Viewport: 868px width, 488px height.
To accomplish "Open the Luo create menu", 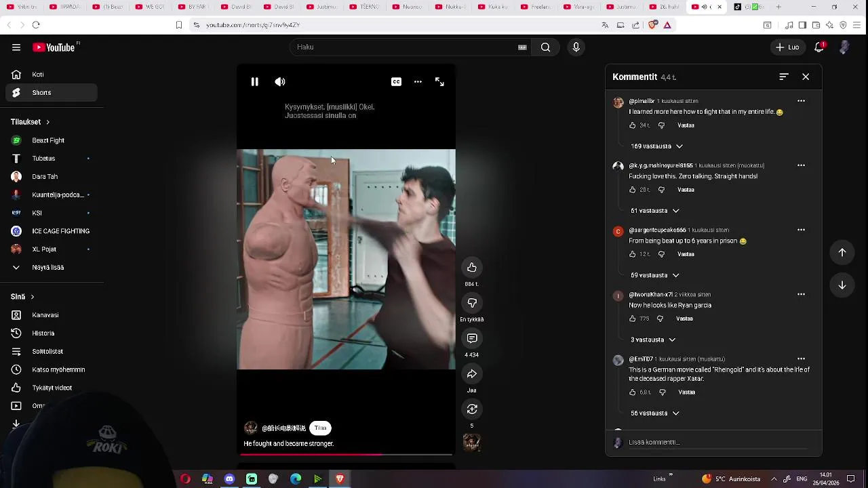I will 787,47.
